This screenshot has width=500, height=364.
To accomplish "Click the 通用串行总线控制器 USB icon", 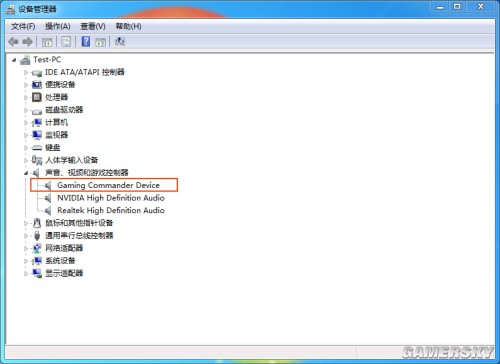I will click(x=37, y=236).
